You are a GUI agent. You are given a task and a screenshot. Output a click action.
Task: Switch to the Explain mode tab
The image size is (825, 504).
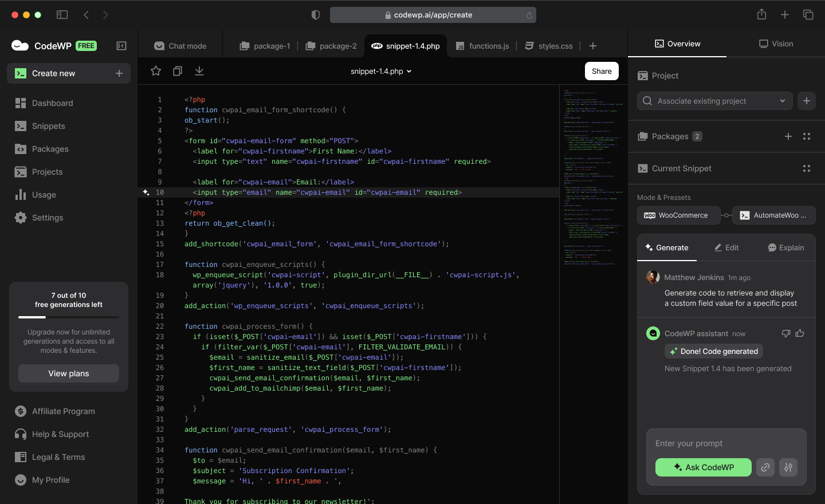(x=785, y=247)
